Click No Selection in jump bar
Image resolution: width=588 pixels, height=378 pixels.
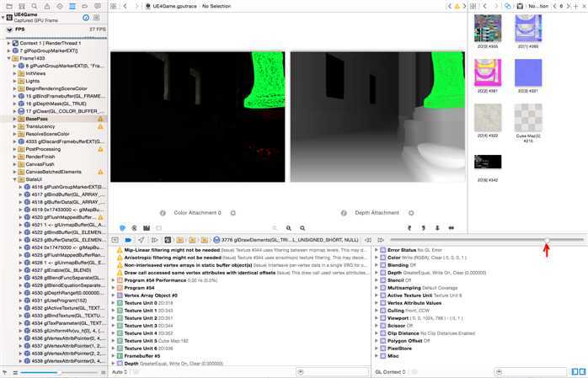coord(216,6)
